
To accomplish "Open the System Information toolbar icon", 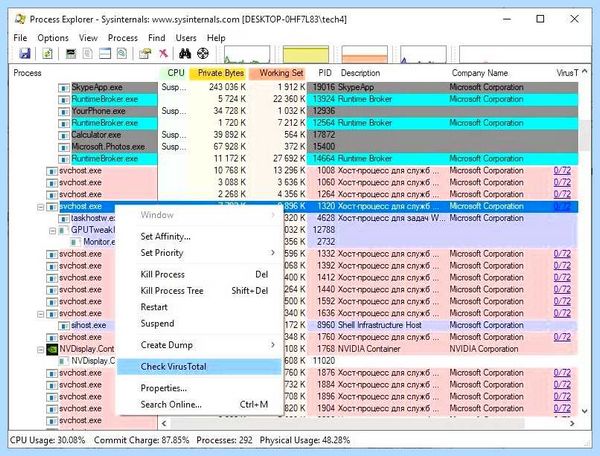I will click(71, 54).
